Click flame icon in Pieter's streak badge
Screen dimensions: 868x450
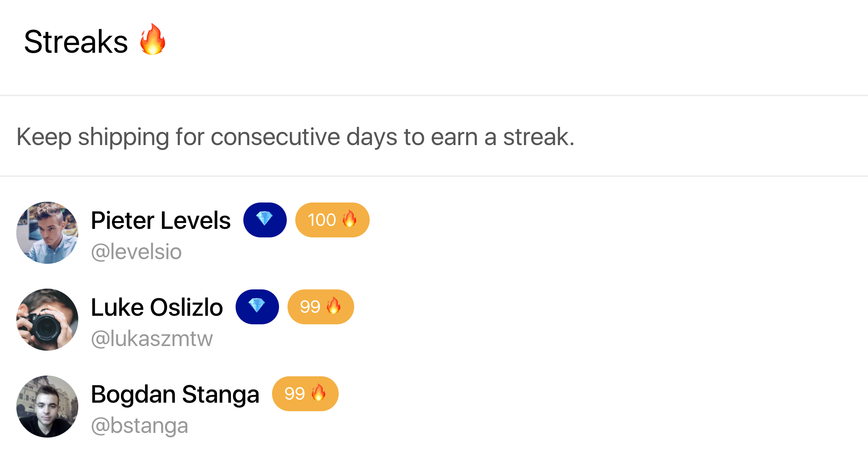tap(350, 219)
